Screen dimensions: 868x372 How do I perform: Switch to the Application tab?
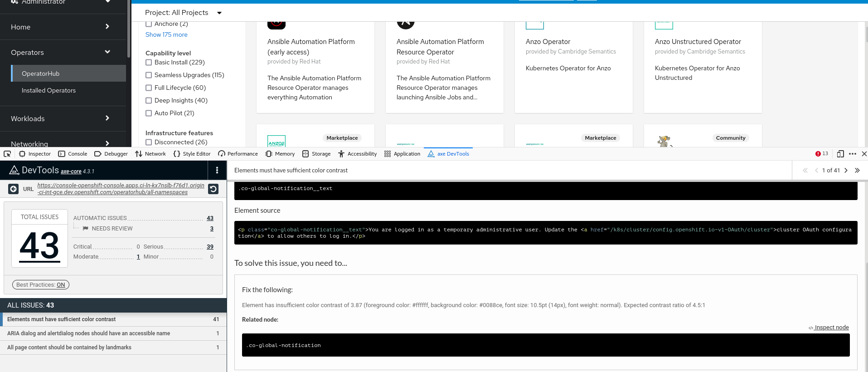coord(402,154)
